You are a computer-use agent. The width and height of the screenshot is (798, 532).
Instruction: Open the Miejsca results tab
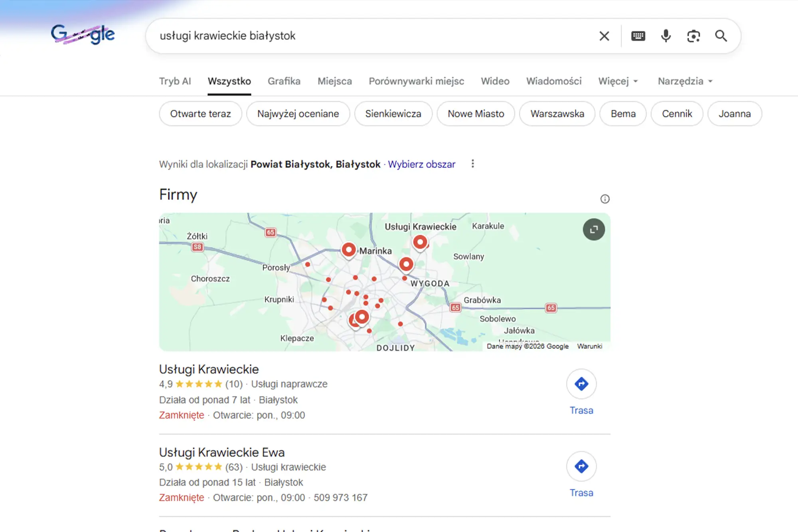pos(334,81)
